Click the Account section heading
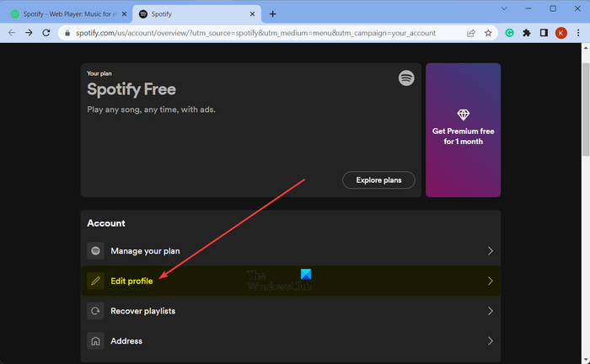This screenshot has width=590, height=364. click(106, 223)
